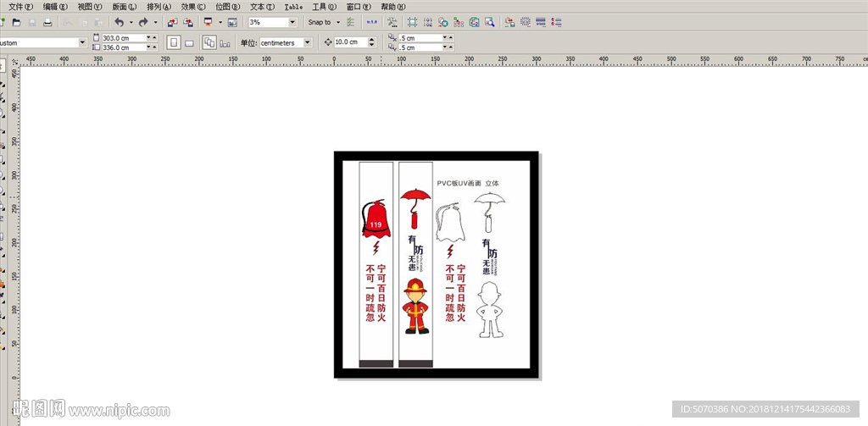
Task: Open the application launcher icon
Action: tap(208, 22)
